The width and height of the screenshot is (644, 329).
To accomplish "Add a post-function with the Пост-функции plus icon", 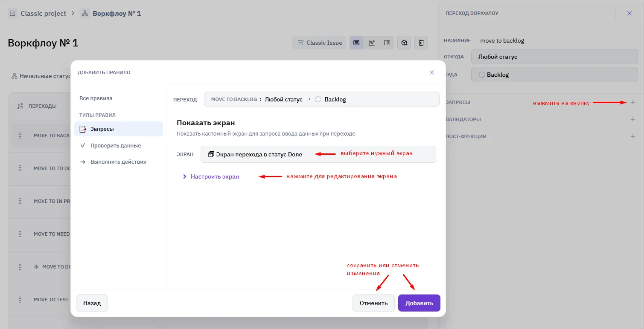I will pyautogui.click(x=633, y=136).
